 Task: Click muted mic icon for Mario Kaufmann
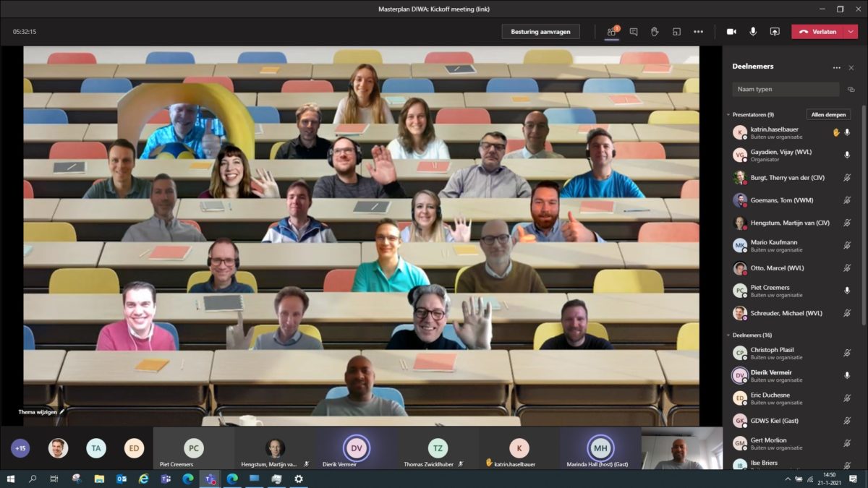click(x=847, y=245)
